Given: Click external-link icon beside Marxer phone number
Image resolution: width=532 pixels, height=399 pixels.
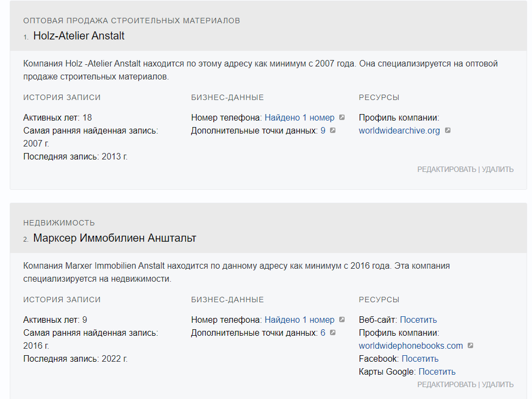Looking at the screenshot, I should coord(342,320).
